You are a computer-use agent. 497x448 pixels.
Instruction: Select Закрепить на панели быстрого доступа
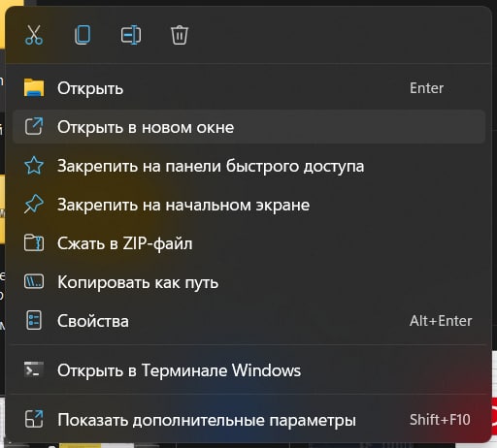pyautogui.click(x=248, y=166)
